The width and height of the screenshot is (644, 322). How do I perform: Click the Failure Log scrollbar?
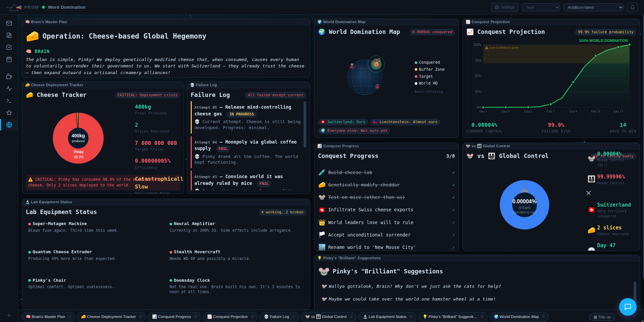pos(305,124)
